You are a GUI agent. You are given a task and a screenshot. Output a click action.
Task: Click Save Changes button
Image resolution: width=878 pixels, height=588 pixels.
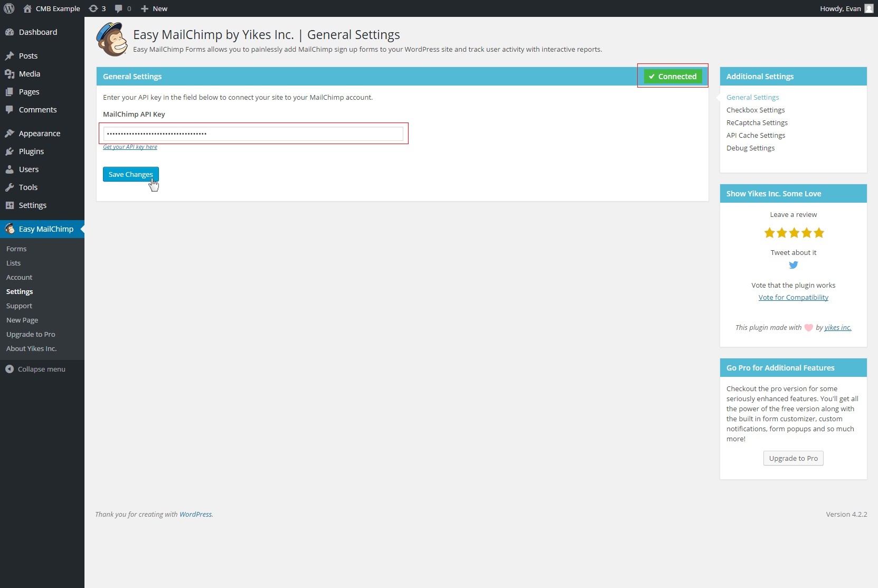pos(130,174)
